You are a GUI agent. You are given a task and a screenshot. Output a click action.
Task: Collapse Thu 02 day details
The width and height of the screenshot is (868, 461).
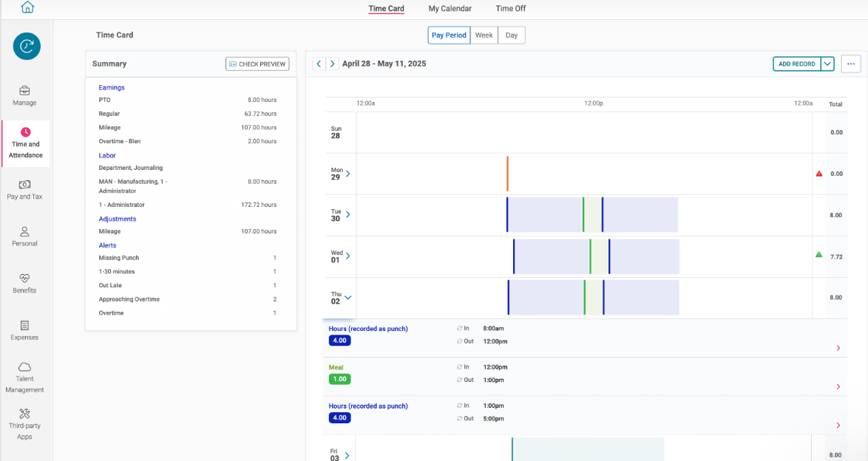348,298
